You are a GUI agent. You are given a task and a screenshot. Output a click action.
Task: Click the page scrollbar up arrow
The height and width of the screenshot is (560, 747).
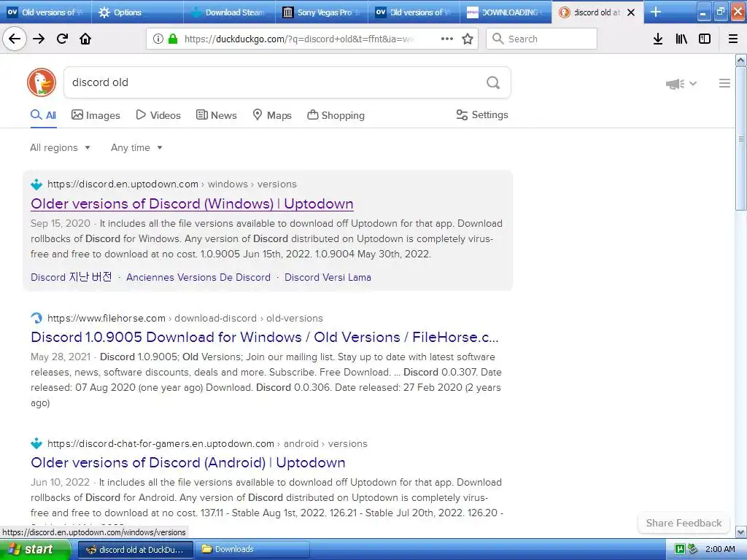pos(740,60)
